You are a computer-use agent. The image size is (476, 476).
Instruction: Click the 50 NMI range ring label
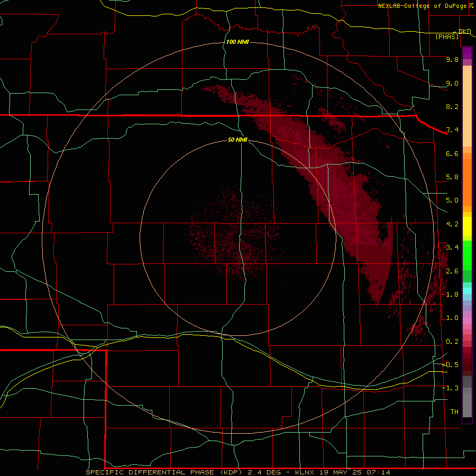point(237,140)
